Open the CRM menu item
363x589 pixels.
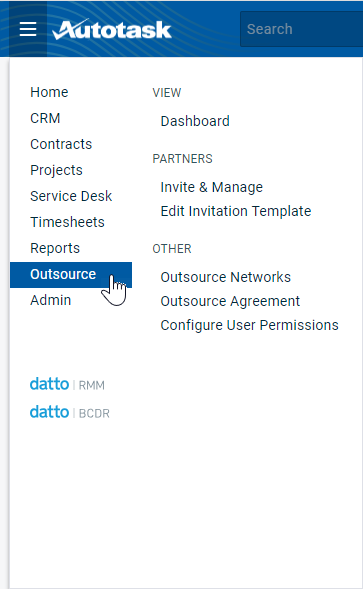pos(45,118)
